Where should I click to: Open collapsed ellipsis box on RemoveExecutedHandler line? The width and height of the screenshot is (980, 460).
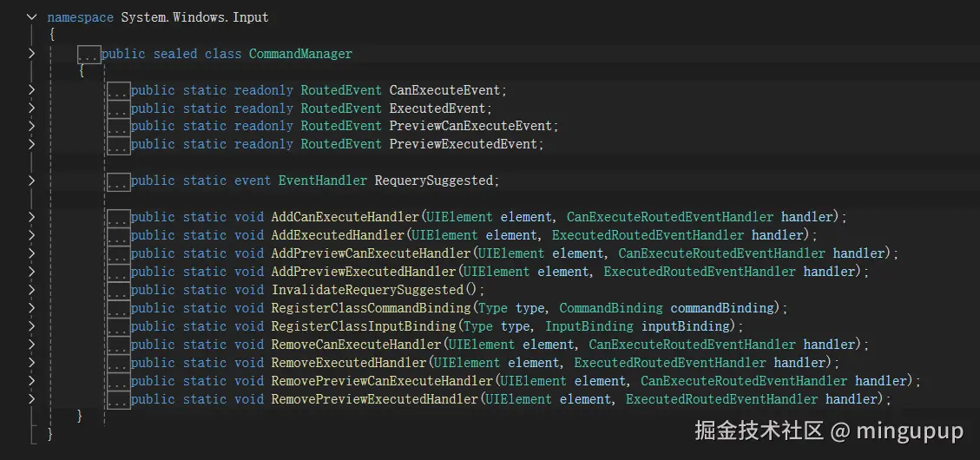click(x=118, y=363)
